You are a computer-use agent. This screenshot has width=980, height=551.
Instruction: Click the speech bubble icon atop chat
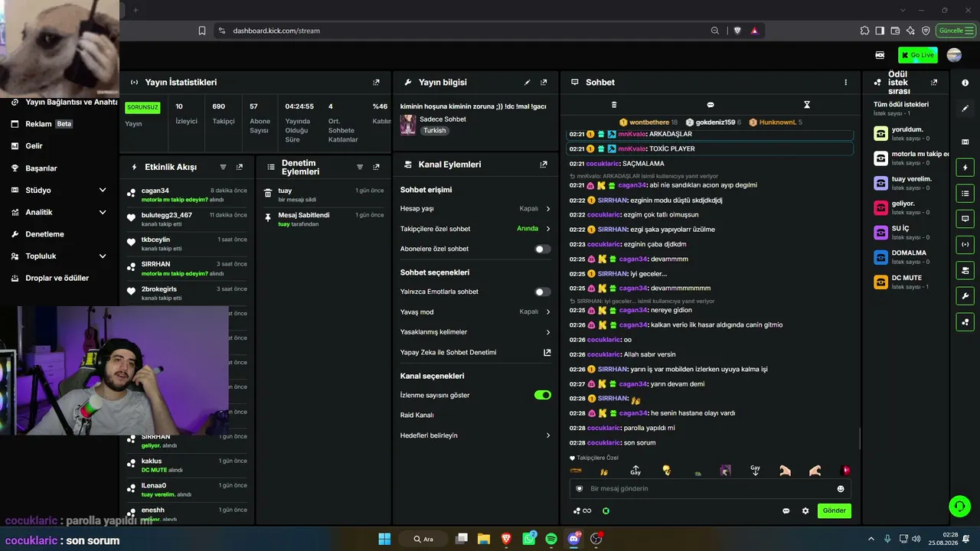(x=710, y=105)
